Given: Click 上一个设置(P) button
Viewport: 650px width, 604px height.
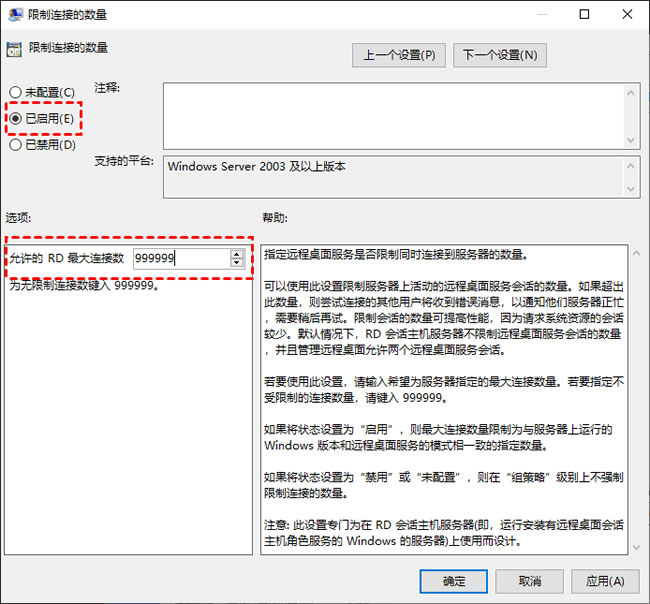Looking at the screenshot, I should tap(399, 55).
